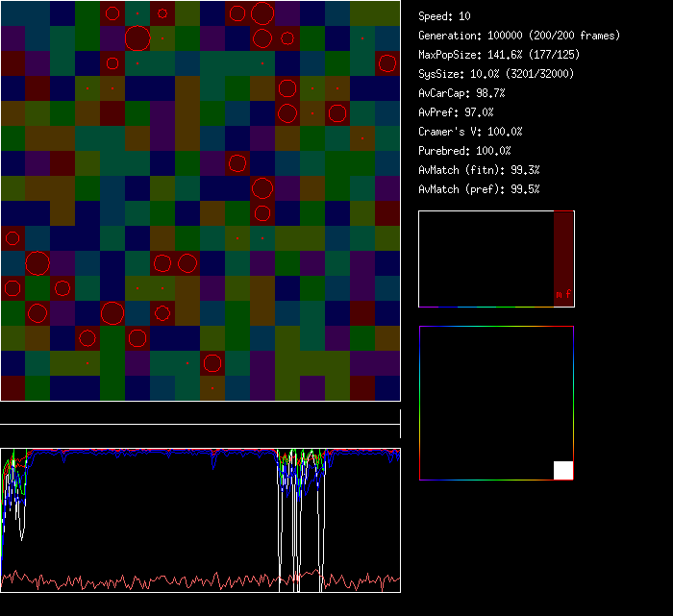Select the Generation counter text
673x616 pixels.
coord(519,36)
